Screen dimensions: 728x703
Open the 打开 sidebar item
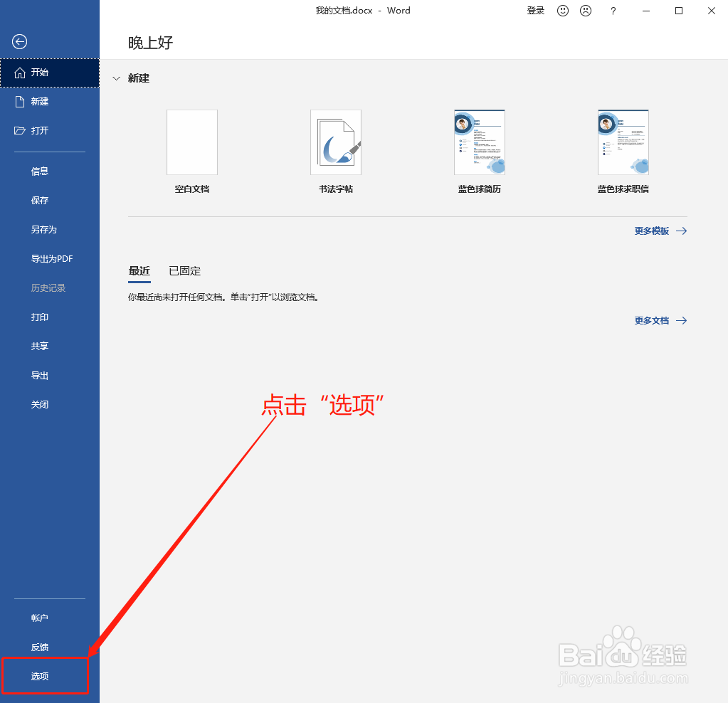point(50,131)
